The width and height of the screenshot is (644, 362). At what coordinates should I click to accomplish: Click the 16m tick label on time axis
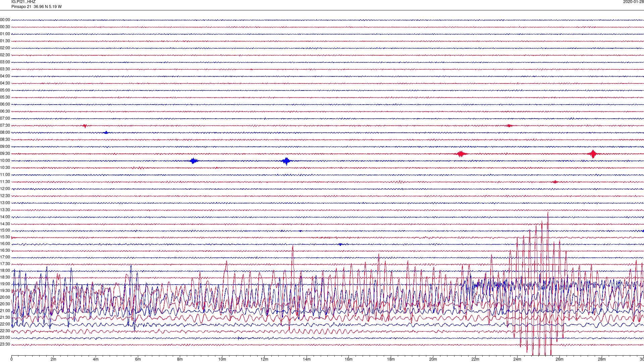348,360
